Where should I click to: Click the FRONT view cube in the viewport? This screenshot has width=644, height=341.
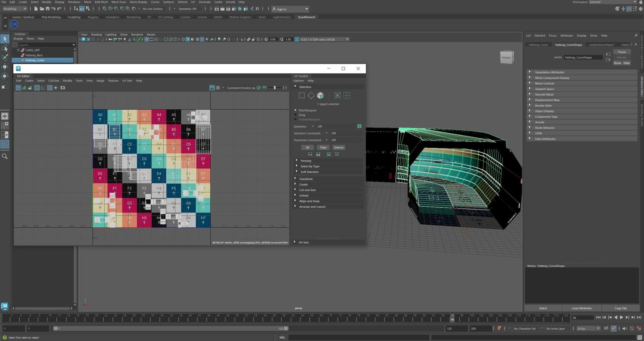pyautogui.click(x=506, y=57)
